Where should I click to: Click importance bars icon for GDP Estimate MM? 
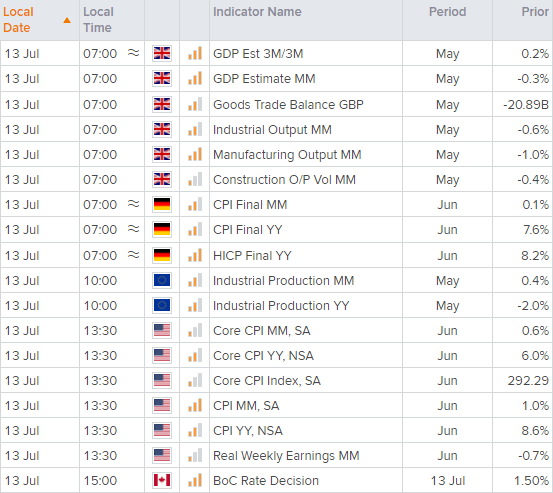pyautogui.click(x=195, y=78)
